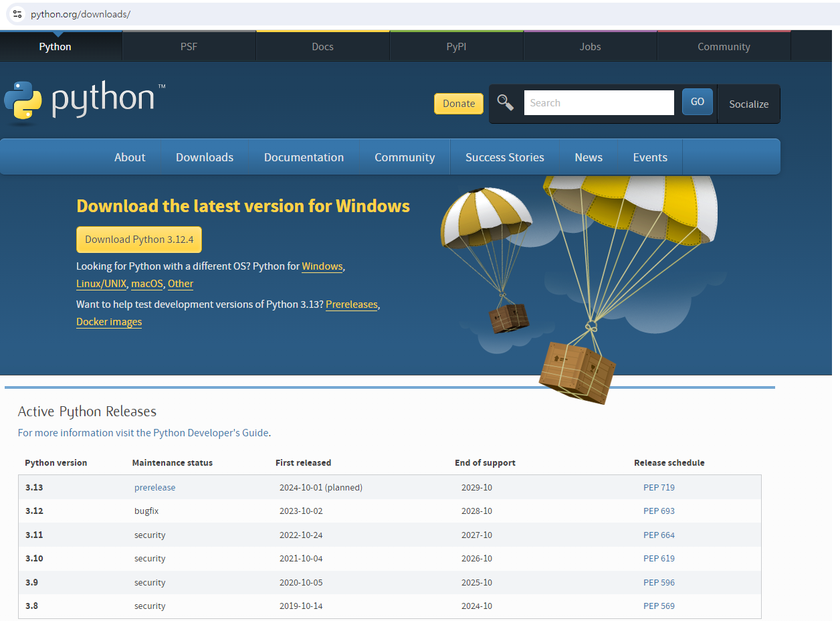Click the URL in the address bar
Screen dimensions: 840x621
(80, 14)
